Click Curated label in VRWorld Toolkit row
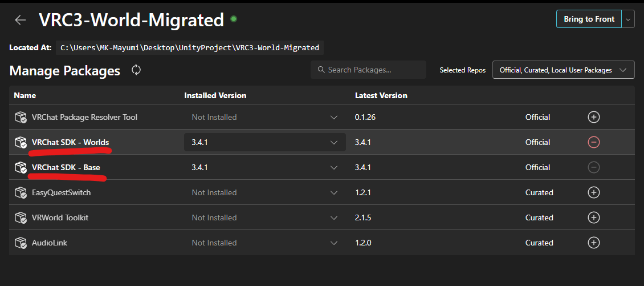The image size is (644, 286). [x=539, y=217]
